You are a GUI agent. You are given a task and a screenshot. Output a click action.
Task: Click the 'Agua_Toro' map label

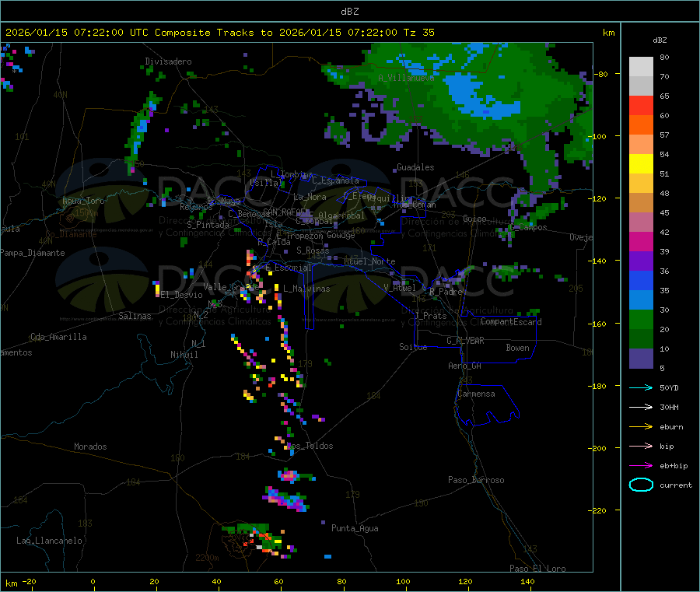tap(83, 201)
